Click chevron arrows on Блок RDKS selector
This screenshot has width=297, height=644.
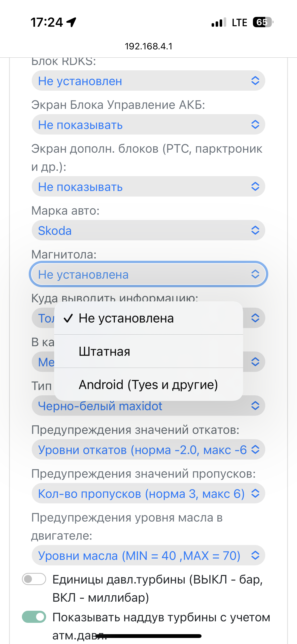pos(255,81)
